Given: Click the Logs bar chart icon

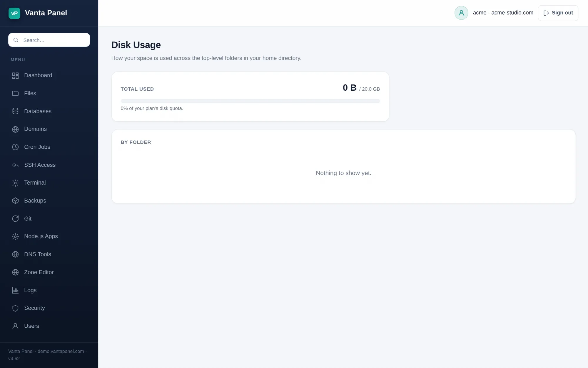Looking at the screenshot, I should pyautogui.click(x=15, y=290).
